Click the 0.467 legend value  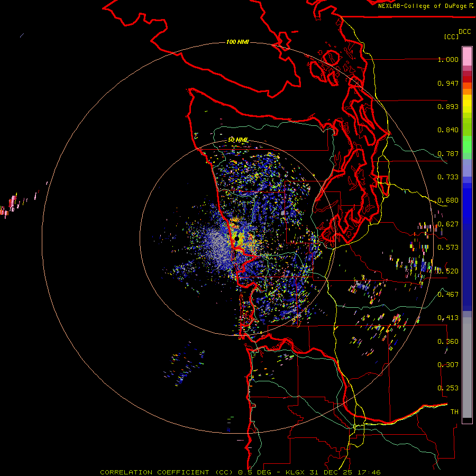tap(448, 295)
